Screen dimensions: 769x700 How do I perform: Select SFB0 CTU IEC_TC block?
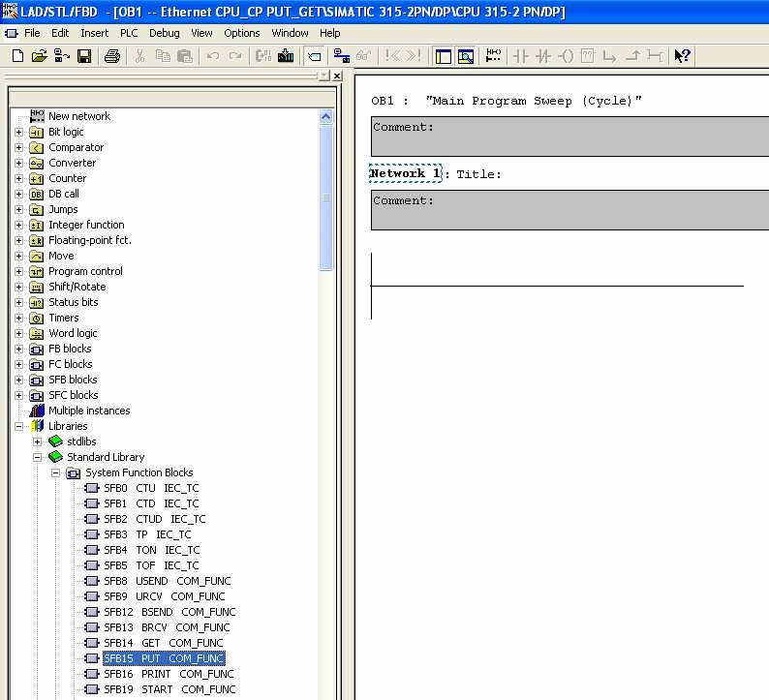[151, 488]
